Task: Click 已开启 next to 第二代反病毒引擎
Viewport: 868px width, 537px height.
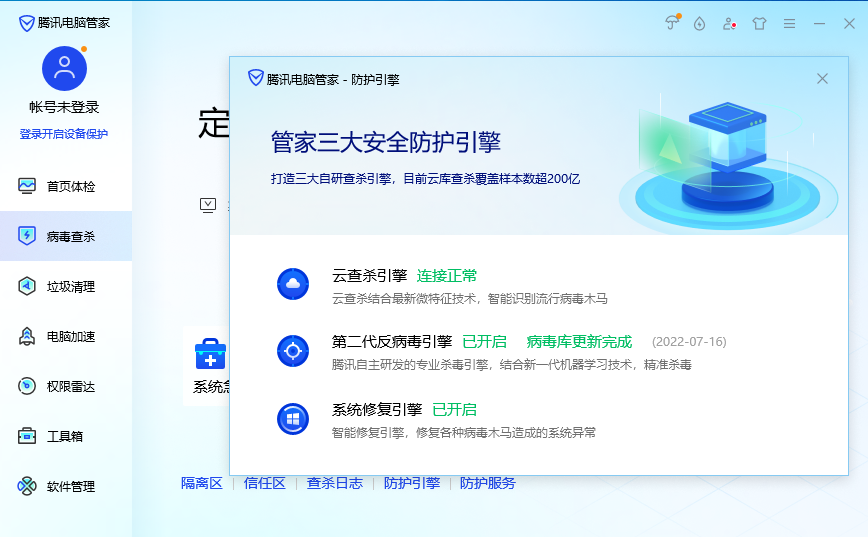Action: point(484,342)
